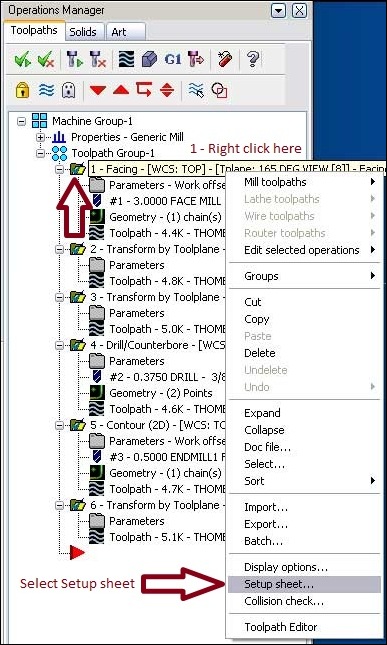387x645 pixels.
Task: Select Toolpath - 5.1K under operation 6
Action: click(167, 537)
